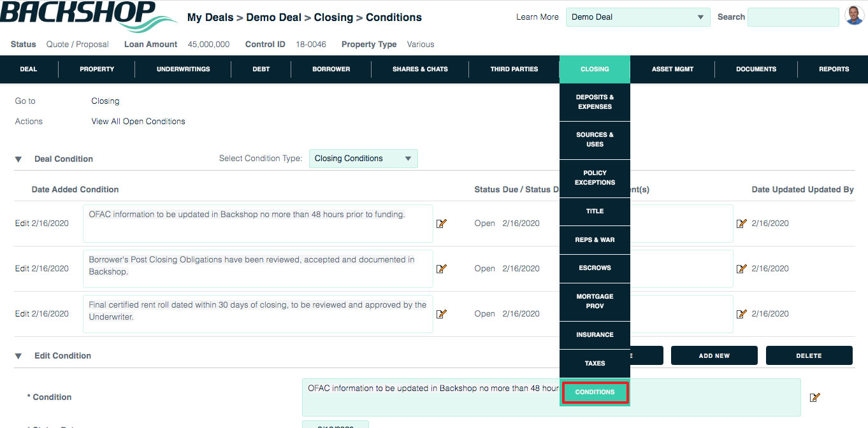Click the Closing menu tab
This screenshot has width=868, height=428.
click(595, 69)
